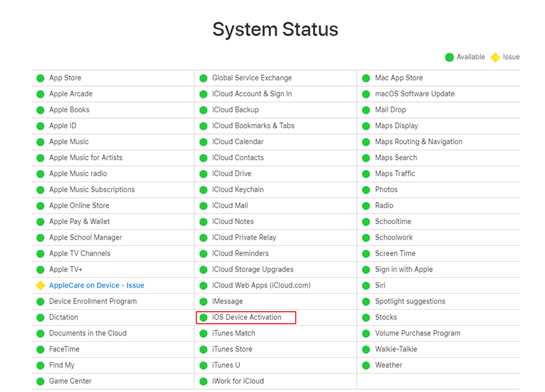Select the Apple Online Store entry

79,206
